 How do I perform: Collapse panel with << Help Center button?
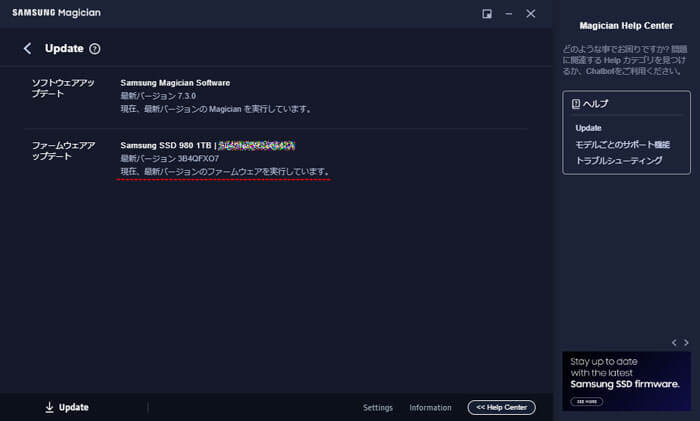point(501,407)
